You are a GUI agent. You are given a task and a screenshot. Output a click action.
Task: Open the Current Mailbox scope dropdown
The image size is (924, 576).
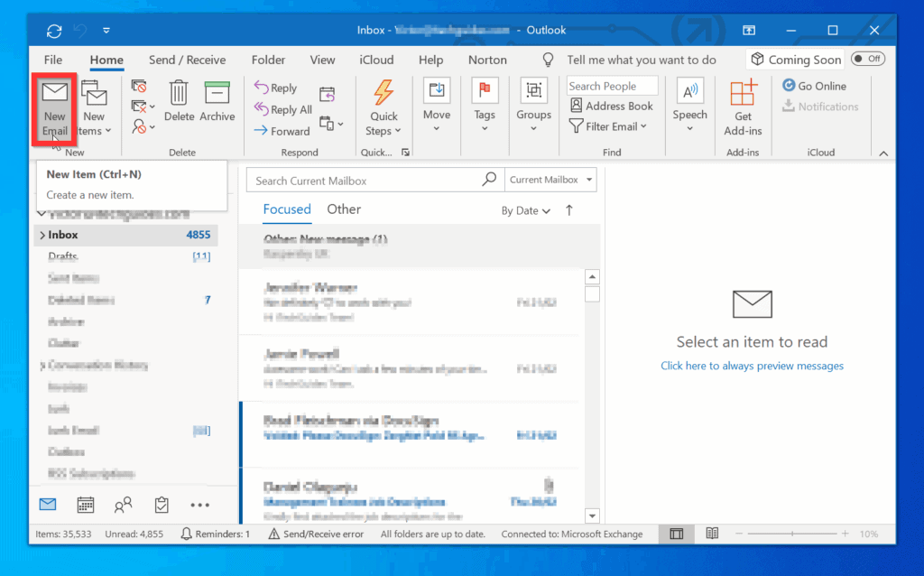[550, 180]
